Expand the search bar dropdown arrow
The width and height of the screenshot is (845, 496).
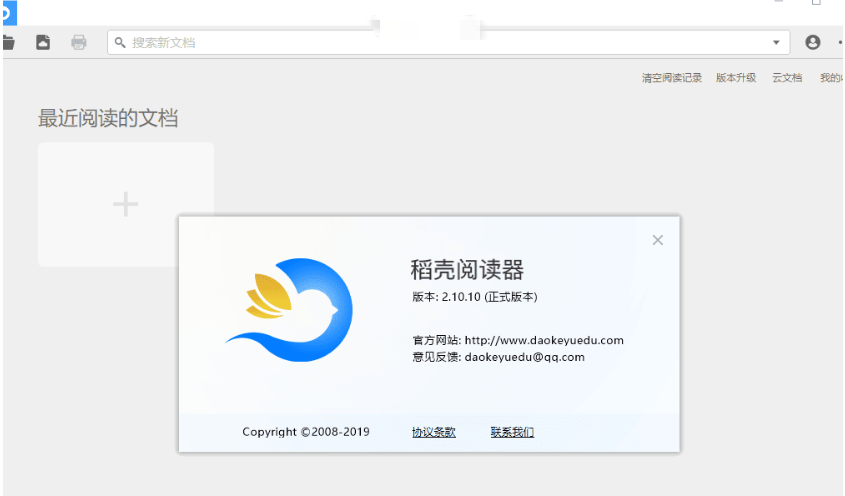tap(777, 43)
